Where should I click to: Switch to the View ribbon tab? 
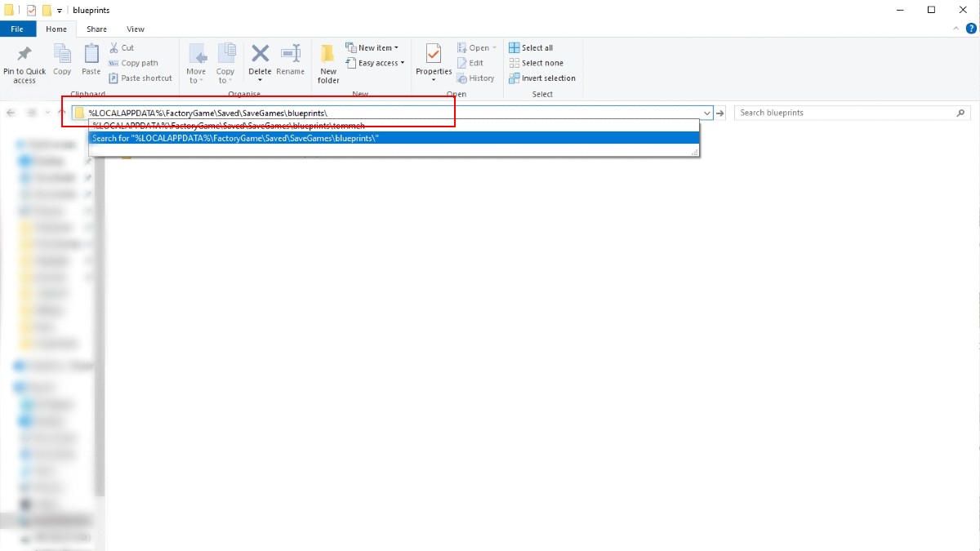(x=136, y=29)
